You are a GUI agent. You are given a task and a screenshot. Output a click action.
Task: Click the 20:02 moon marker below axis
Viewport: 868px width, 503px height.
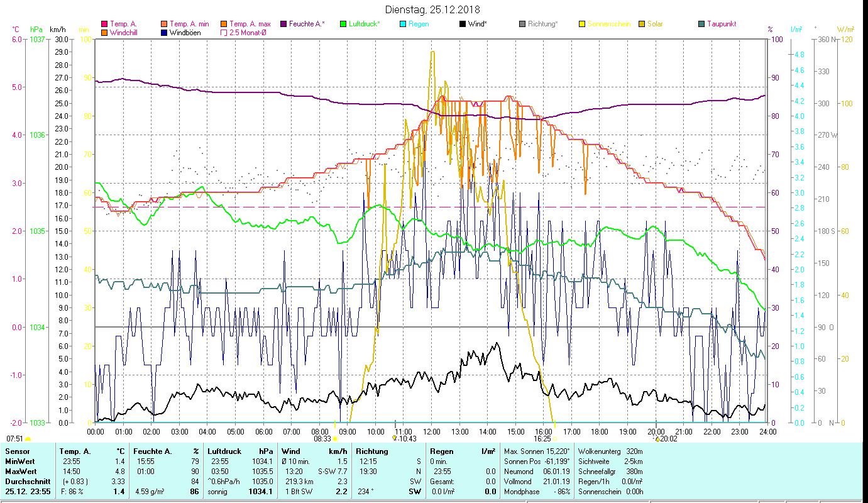pyautogui.click(x=657, y=439)
